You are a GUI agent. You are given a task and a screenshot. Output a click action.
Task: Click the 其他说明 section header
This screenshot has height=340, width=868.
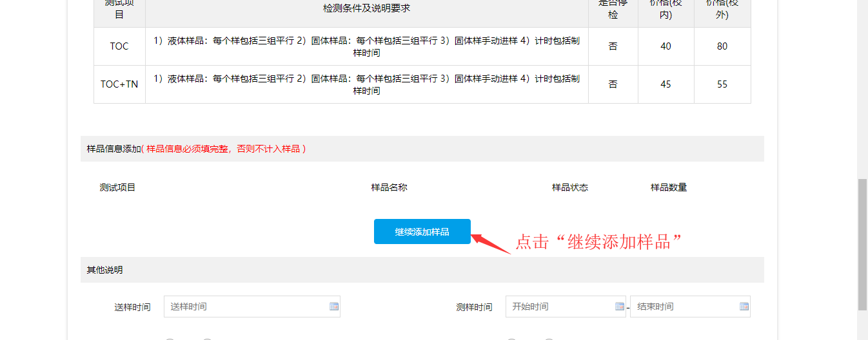[x=105, y=270]
